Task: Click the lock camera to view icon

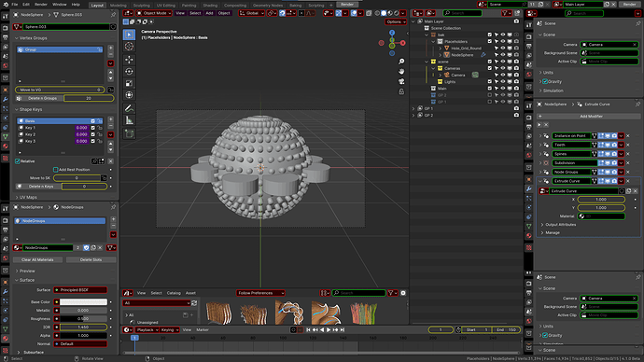Action: (x=401, y=91)
